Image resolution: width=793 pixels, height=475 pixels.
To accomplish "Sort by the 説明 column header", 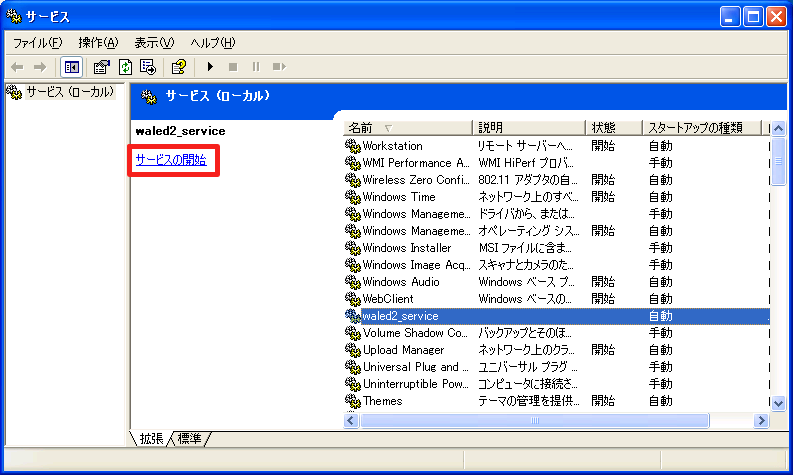I will tap(528, 128).
